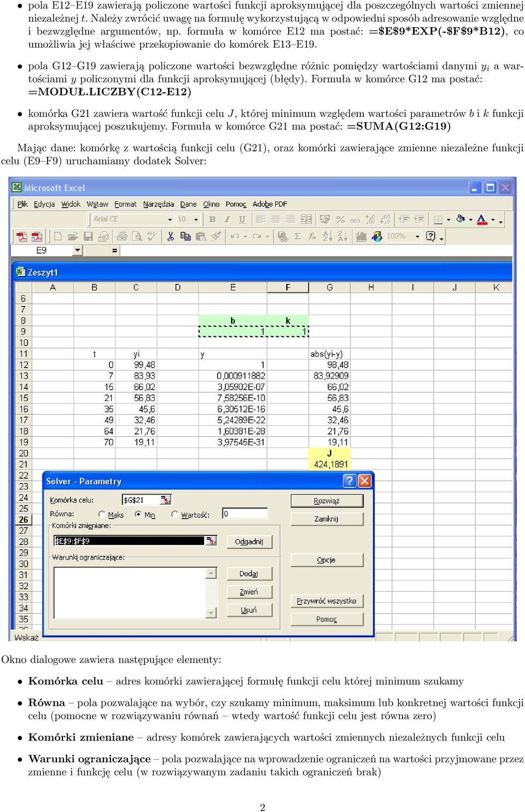Click the Komórki zmieniane $E$9:$F$9 field
The width and height of the screenshot is (525, 812).
pos(130,540)
